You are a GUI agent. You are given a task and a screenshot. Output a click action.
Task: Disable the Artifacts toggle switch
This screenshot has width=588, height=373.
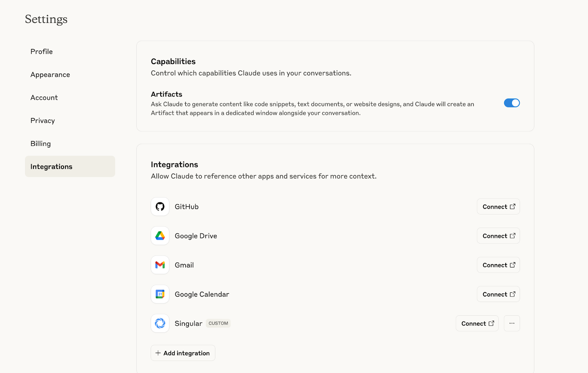(x=512, y=103)
